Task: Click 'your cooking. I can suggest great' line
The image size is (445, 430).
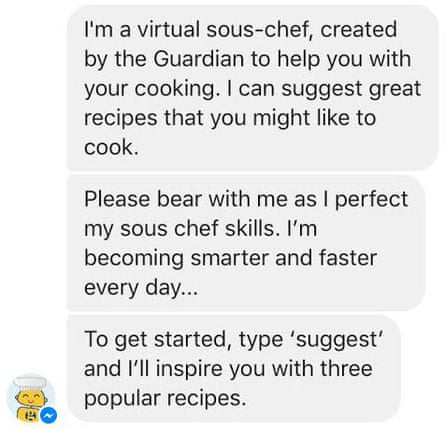Action: 253,89
